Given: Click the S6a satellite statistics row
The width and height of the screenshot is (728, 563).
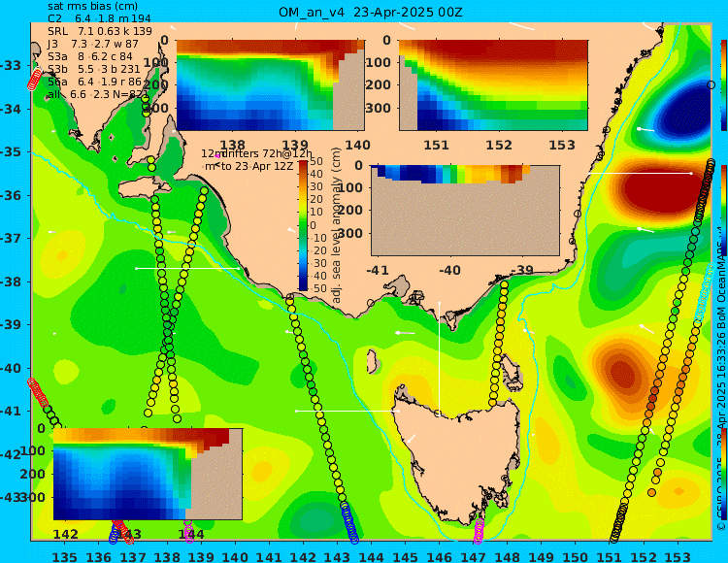Looking at the screenshot, I should click(94, 82).
